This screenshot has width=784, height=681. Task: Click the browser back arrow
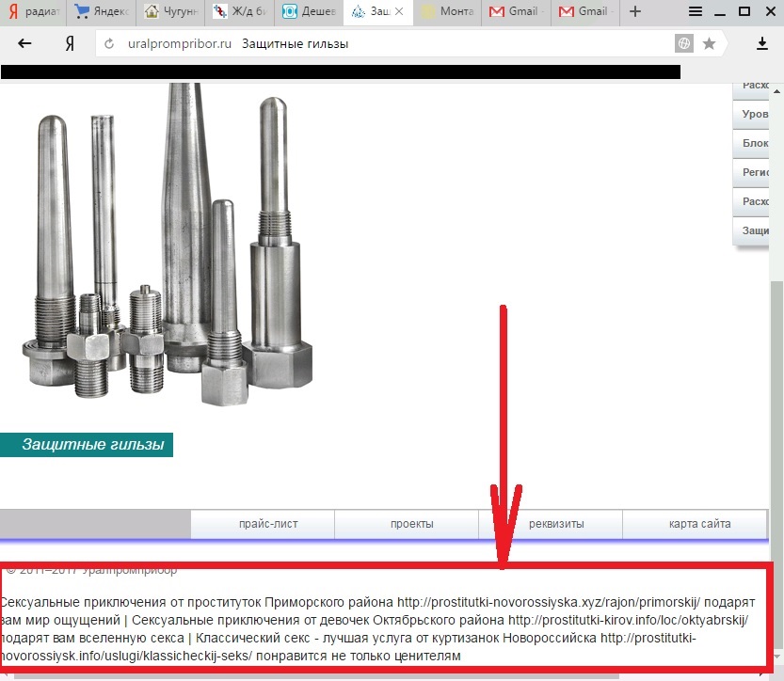(24, 44)
